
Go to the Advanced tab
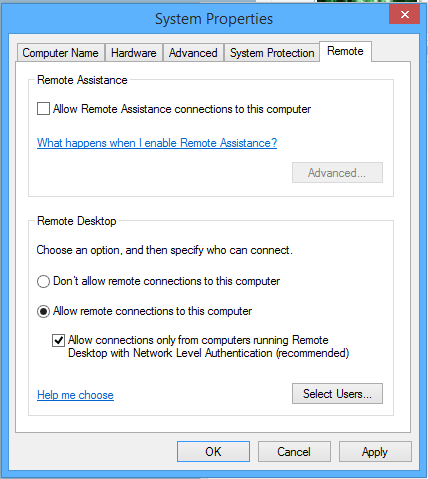(193, 53)
